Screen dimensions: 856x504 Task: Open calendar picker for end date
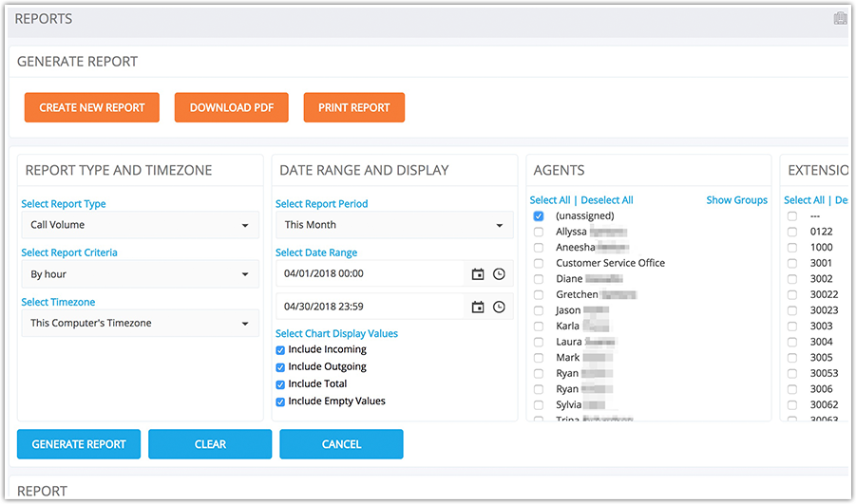478,308
